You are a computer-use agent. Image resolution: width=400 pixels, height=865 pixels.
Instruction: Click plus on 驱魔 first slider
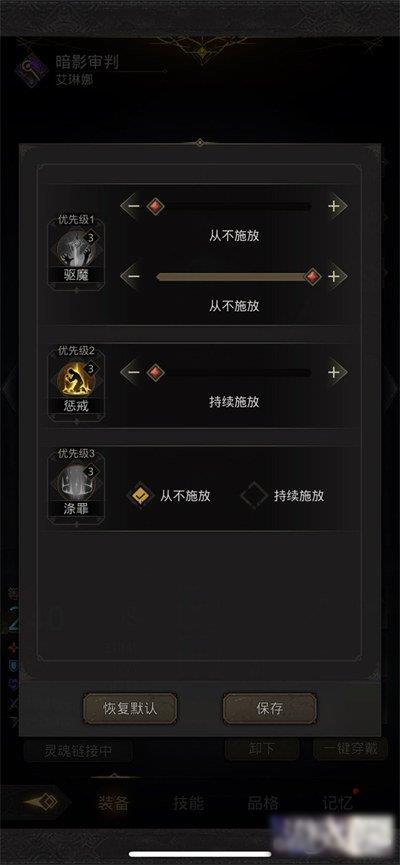pyautogui.click(x=334, y=206)
